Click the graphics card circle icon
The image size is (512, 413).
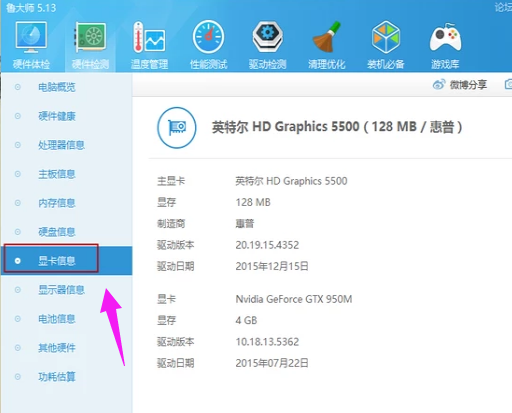point(177,127)
